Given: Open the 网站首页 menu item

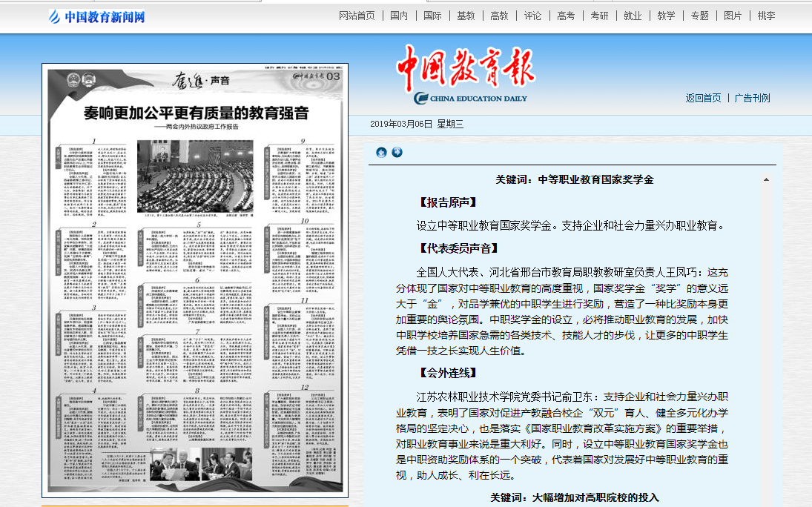Looking at the screenshot, I should (x=357, y=16).
